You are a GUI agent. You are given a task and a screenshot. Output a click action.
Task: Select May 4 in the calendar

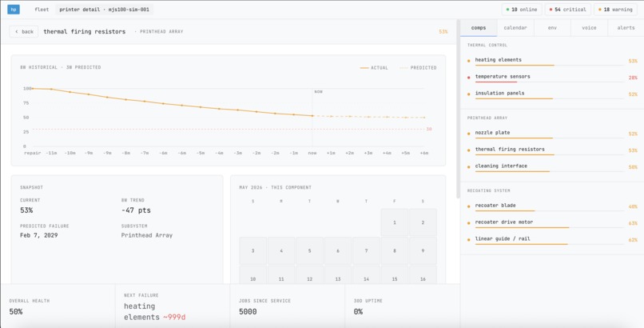click(281, 250)
